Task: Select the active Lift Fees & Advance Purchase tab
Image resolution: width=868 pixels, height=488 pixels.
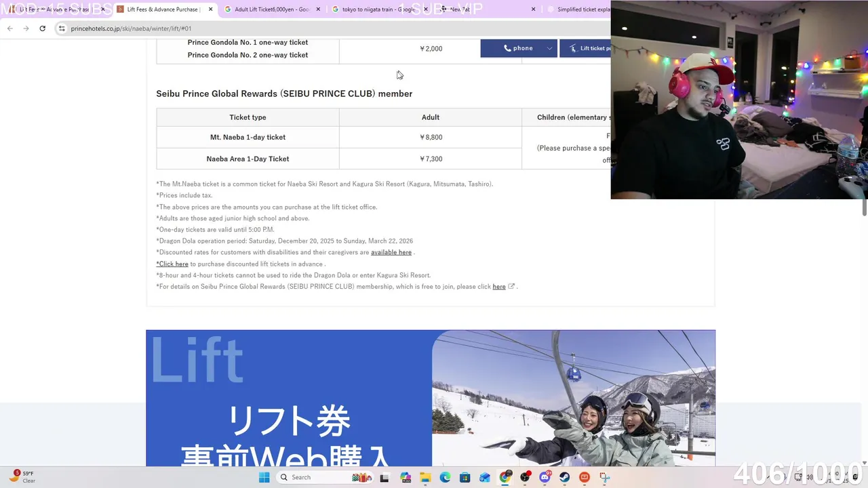Action: pyautogui.click(x=163, y=9)
